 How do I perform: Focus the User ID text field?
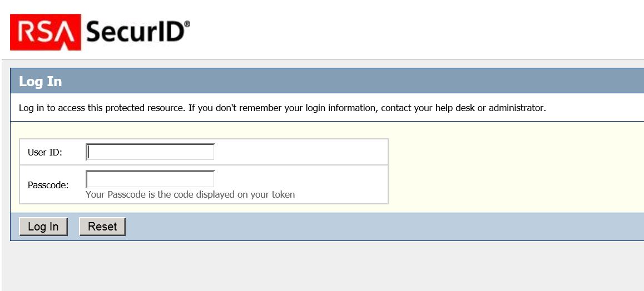point(150,152)
